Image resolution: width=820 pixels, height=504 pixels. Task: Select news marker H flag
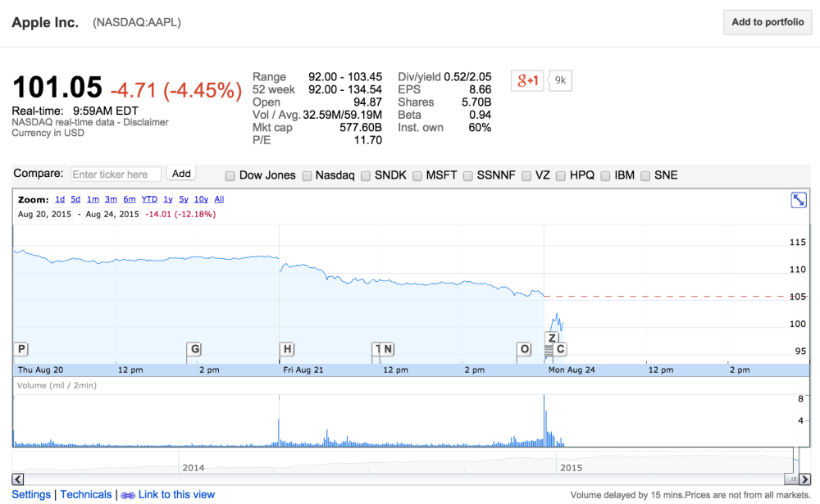(287, 349)
